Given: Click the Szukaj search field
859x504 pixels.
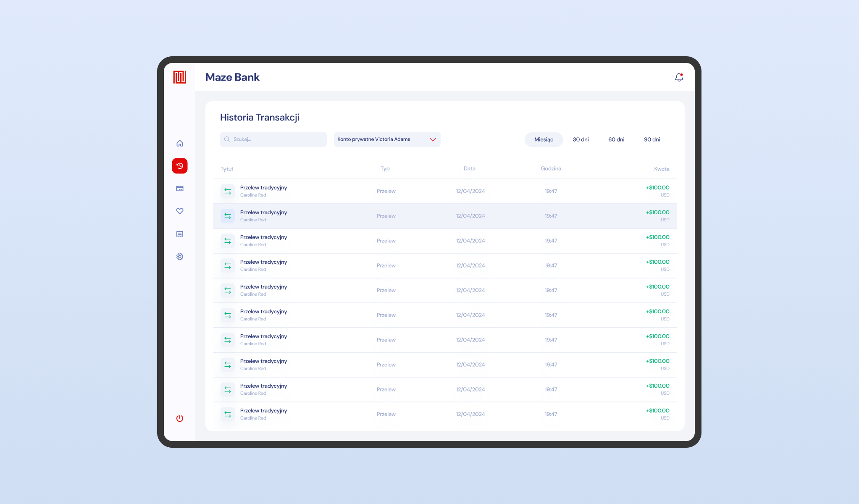Looking at the screenshot, I should 273,139.
